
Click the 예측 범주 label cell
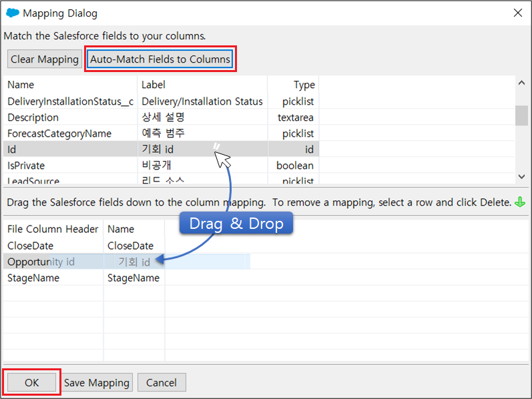coord(202,133)
